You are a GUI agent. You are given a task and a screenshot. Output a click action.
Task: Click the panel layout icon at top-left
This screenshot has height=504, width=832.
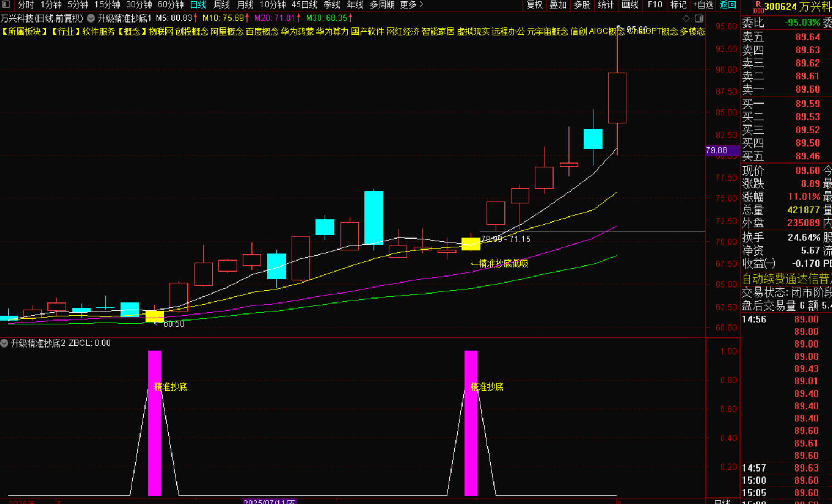click(6, 4)
